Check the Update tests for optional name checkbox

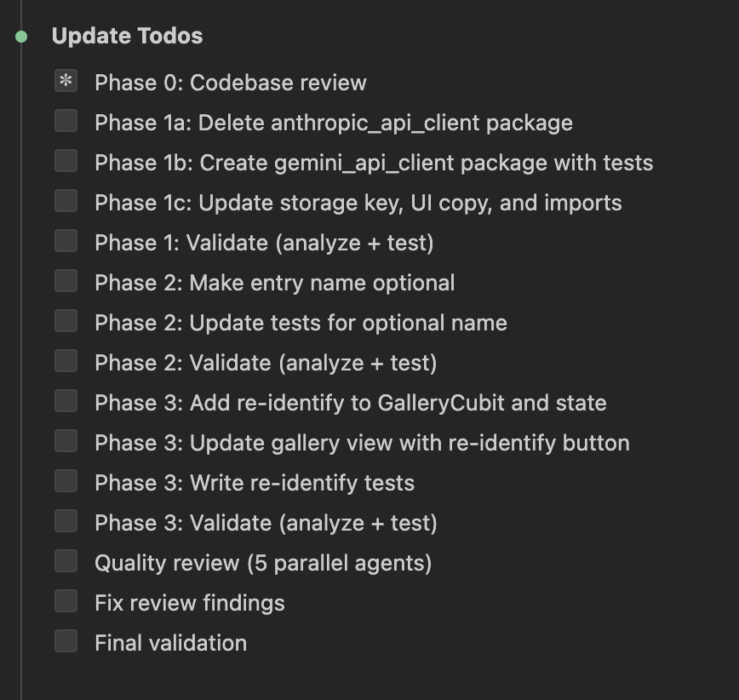click(66, 322)
